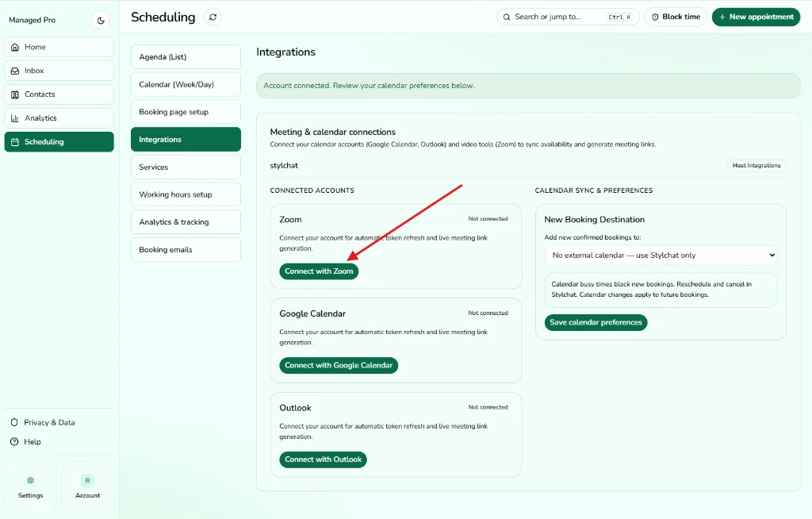The image size is (812, 519).
Task: Click the Zoom card title
Action: coord(290,220)
